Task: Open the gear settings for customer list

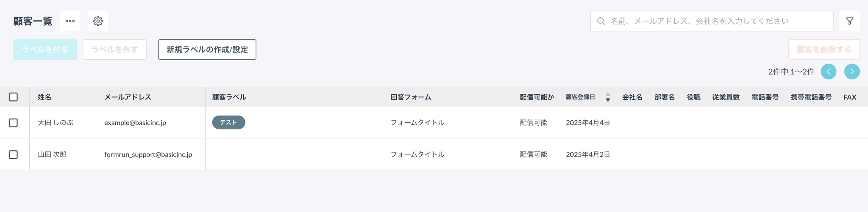Action: [98, 21]
